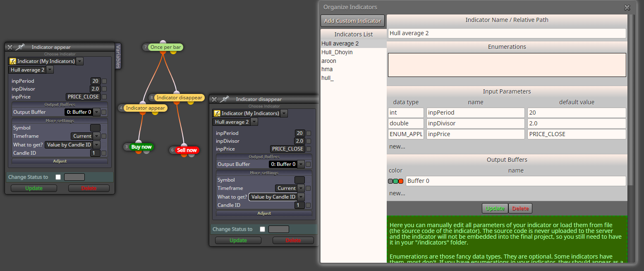The width and height of the screenshot is (644, 271).
Task: Click gray output port under Sell now node
Action: (191, 155)
